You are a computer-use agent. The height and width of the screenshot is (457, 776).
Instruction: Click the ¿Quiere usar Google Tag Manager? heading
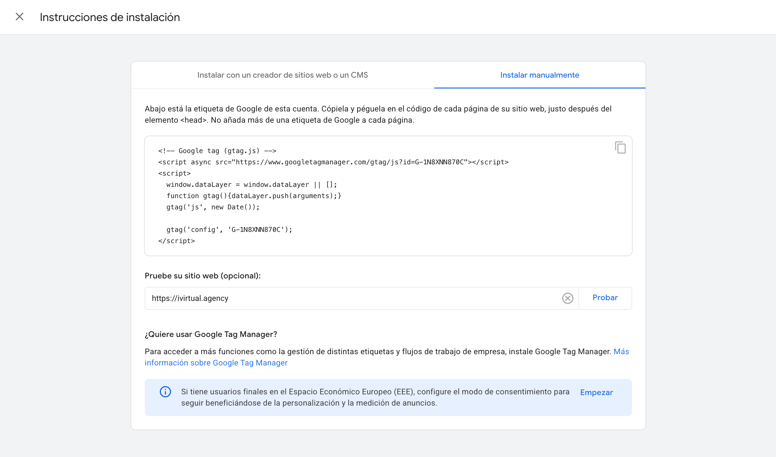pos(211,334)
